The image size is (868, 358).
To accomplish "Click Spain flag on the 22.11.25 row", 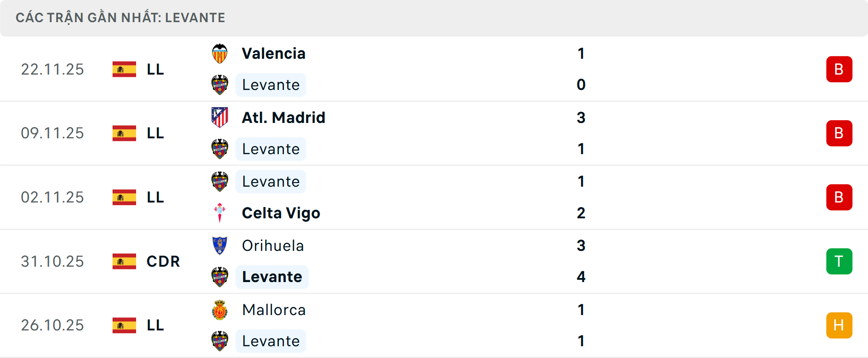I will tap(124, 69).
